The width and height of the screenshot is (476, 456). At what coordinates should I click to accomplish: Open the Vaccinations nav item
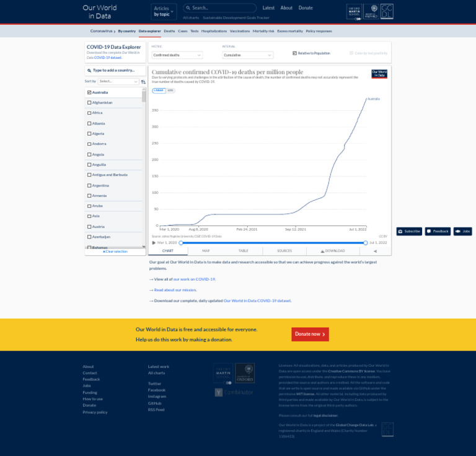point(240,31)
